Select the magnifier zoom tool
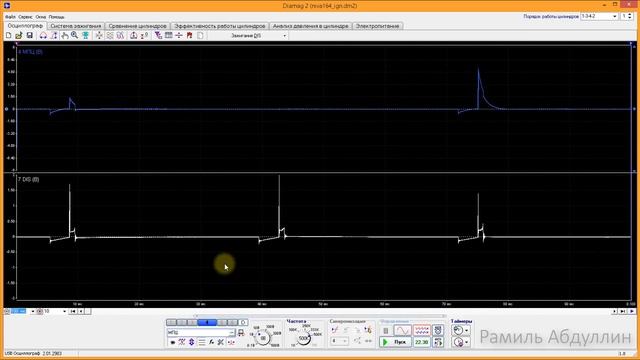The image size is (640, 360). coord(75,36)
